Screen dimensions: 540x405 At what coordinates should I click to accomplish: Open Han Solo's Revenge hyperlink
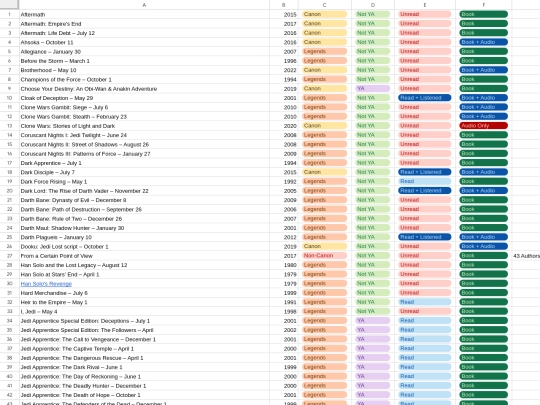(46, 284)
